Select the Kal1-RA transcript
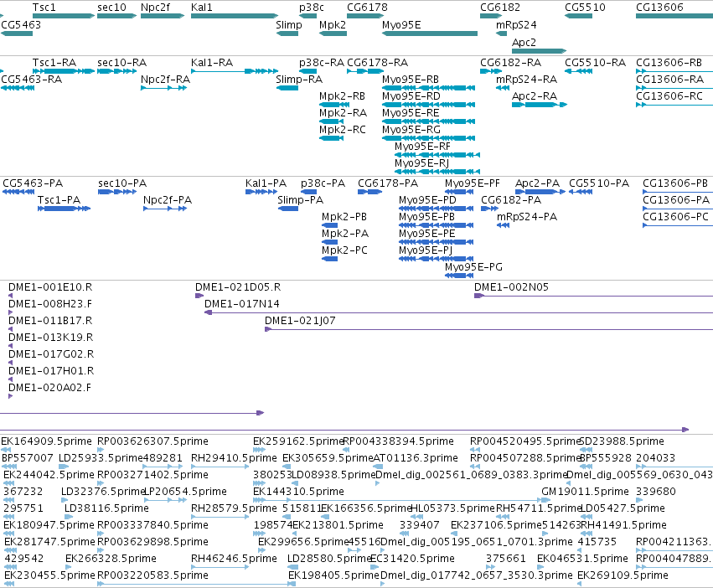This screenshot has width=713, height=588. tap(235, 71)
